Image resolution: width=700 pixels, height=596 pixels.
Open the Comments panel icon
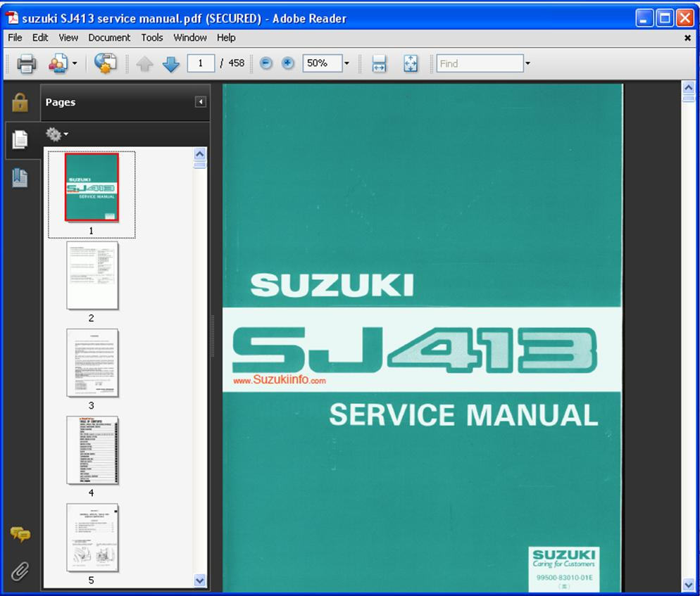[20, 533]
